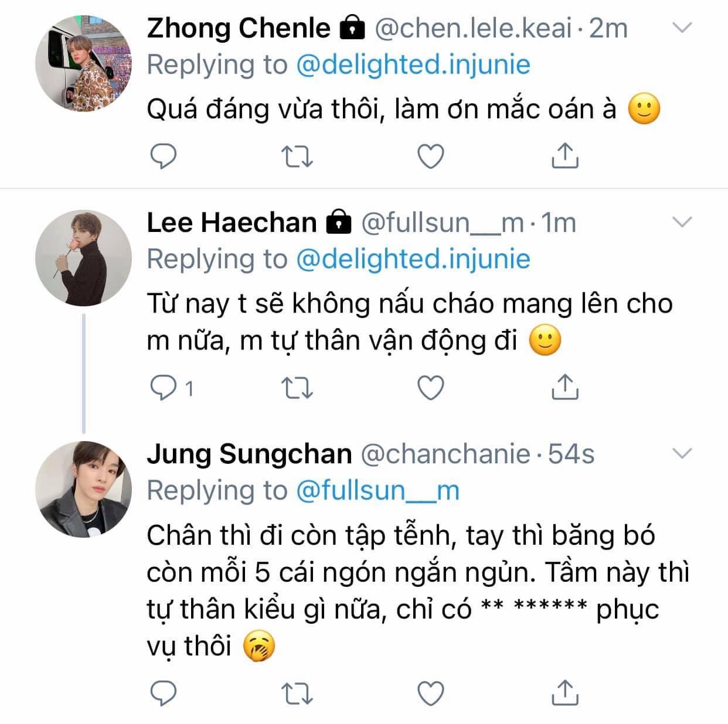Open @fullsun__m mention in Sungchan's reply
Viewport: 728px width, 724px height.
pos(377,490)
